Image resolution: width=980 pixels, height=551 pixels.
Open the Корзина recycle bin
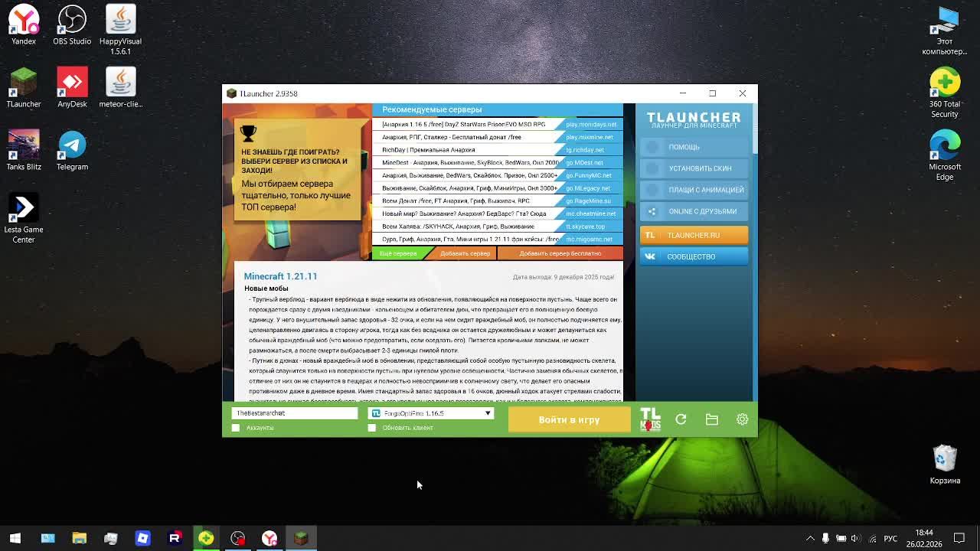click(945, 464)
